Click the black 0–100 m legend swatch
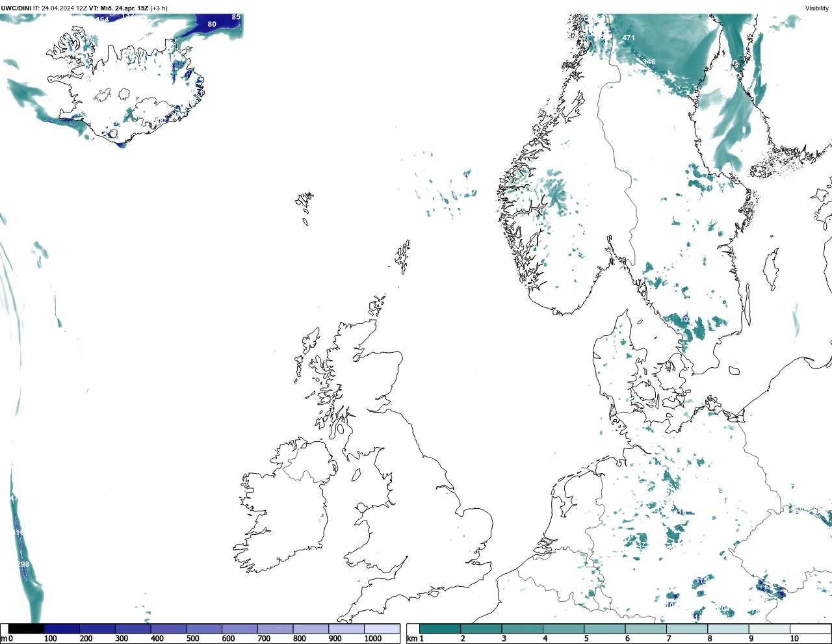 (27, 628)
